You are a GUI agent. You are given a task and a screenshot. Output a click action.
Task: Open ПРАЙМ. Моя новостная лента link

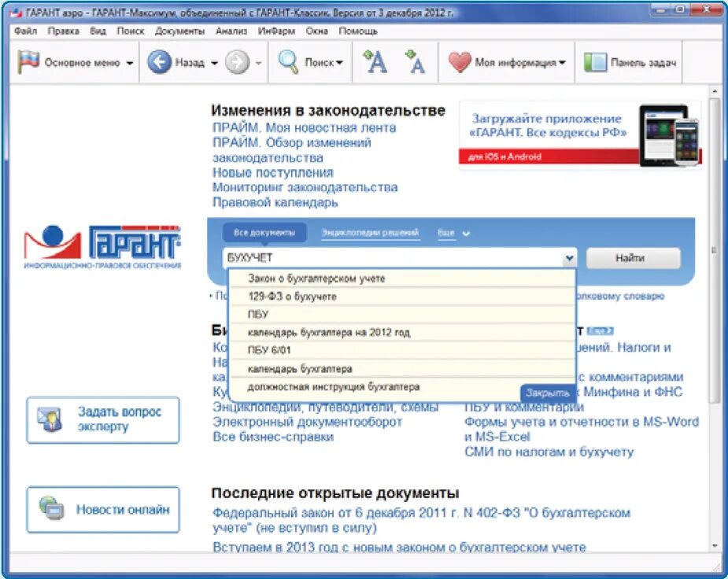[304, 127]
